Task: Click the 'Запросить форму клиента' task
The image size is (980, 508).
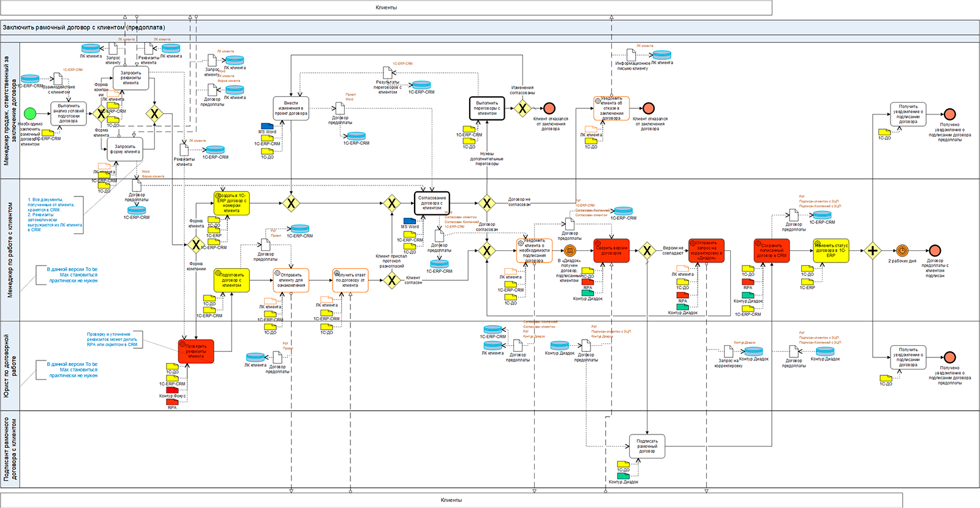Action: click(x=125, y=149)
